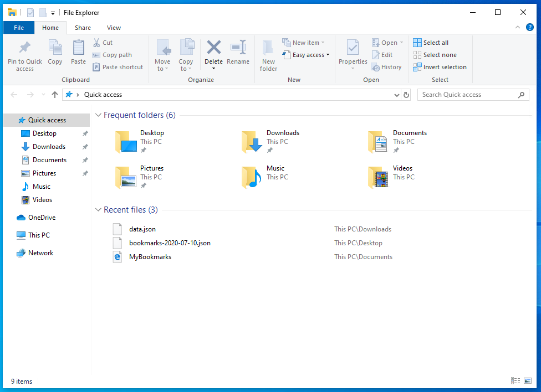This screenshot has height=392, width=541.
Task: Click the Open command in ribbon
Action: click(x=387, y=43)
